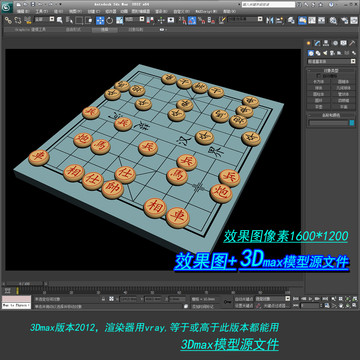Select the Systems create category
360x360 pixels.
coord(354,53)
